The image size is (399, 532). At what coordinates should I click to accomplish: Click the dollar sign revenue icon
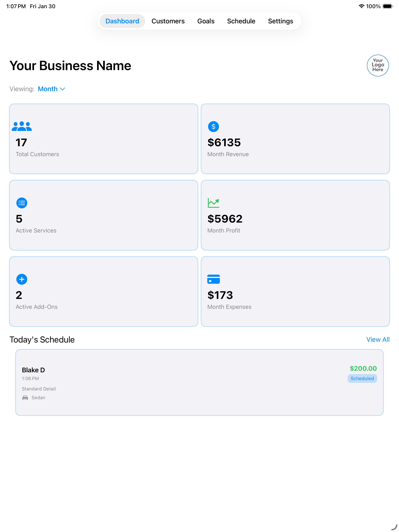(x=214, y=127)
